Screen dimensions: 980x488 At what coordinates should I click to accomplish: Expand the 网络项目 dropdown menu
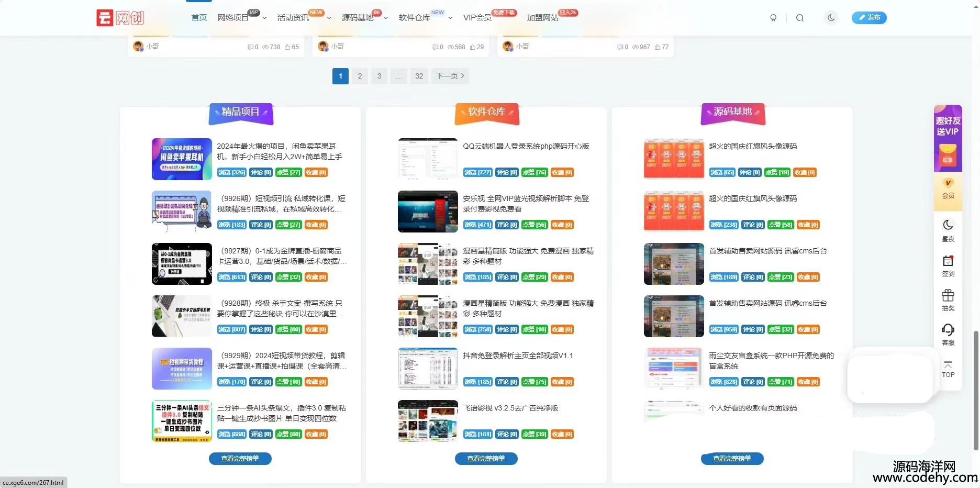[x=264, y=18]
